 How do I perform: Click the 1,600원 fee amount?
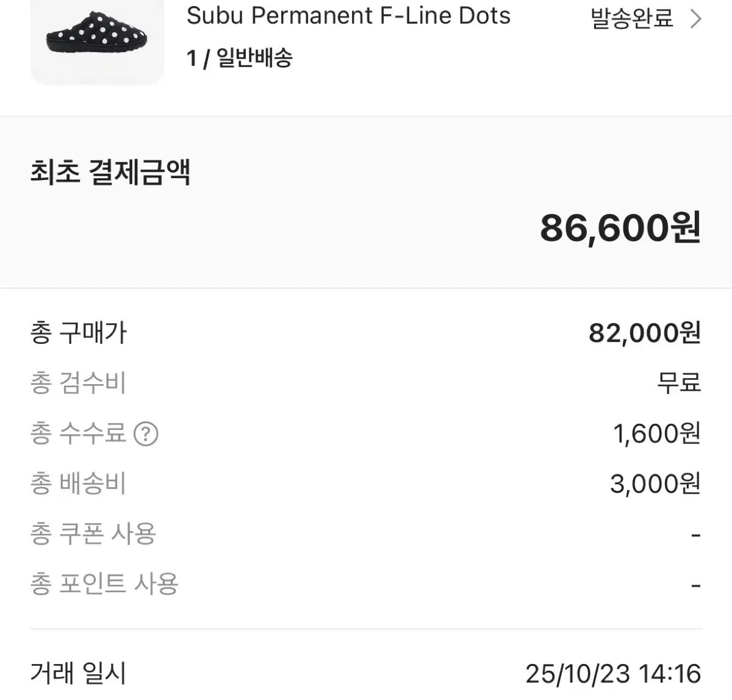(x=656, y=434)
